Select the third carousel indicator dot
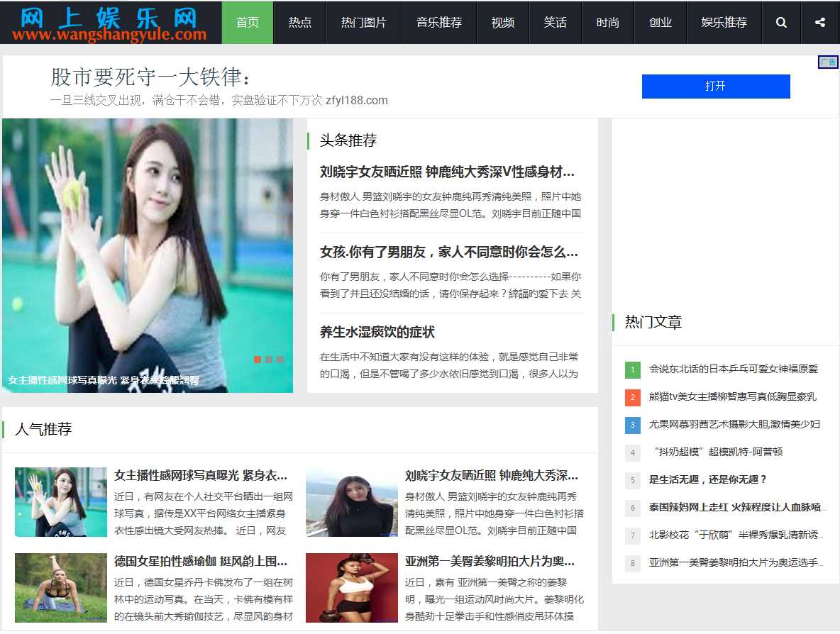This screenshot has width=840, height=634. tap(280, 360)
